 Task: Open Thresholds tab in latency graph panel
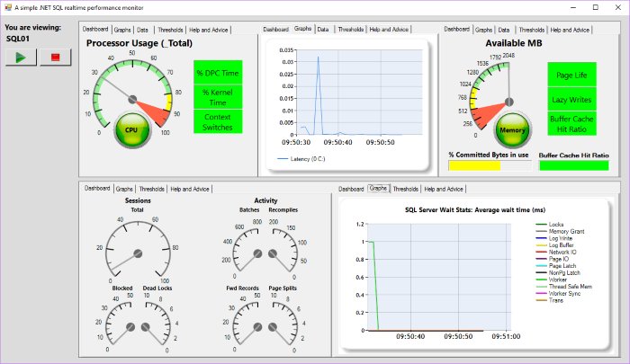tap(350, 30)
